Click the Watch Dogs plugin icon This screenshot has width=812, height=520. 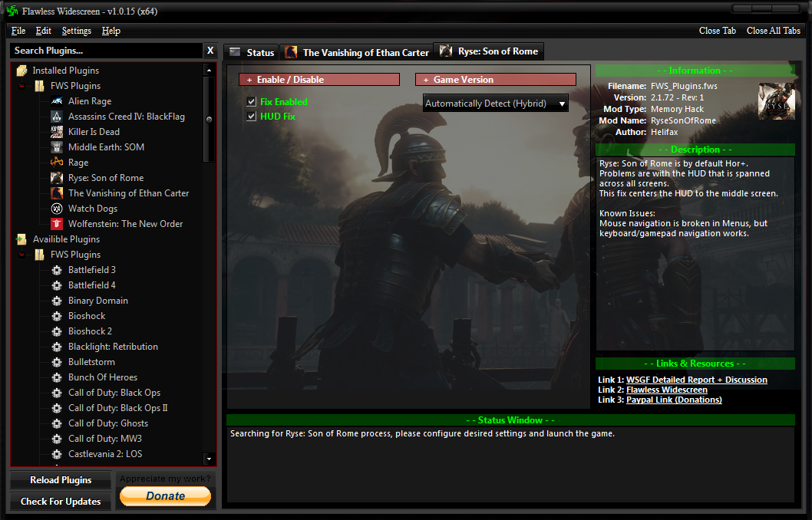tap(57, 209)
